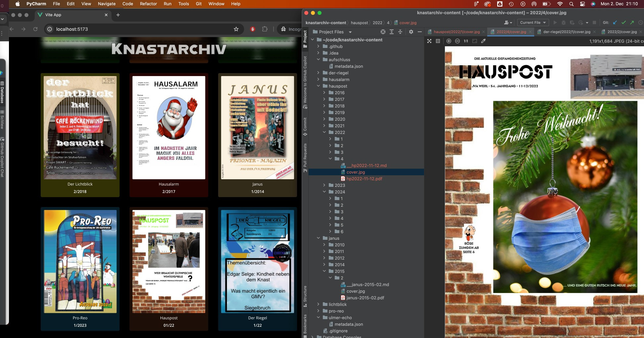Open Welcome to GitHub Copilot panel

305,82
